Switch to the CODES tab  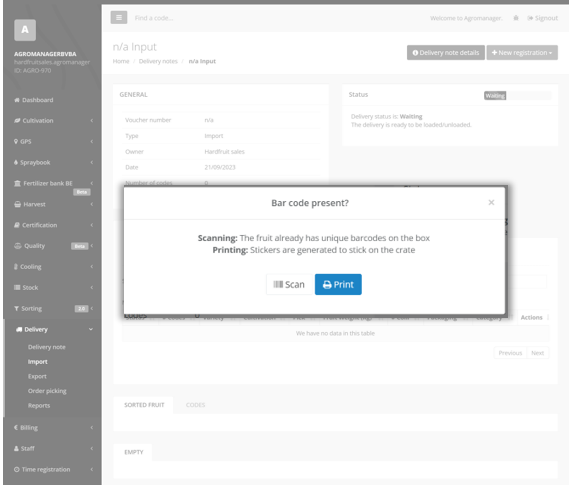[x=195, y=405]
